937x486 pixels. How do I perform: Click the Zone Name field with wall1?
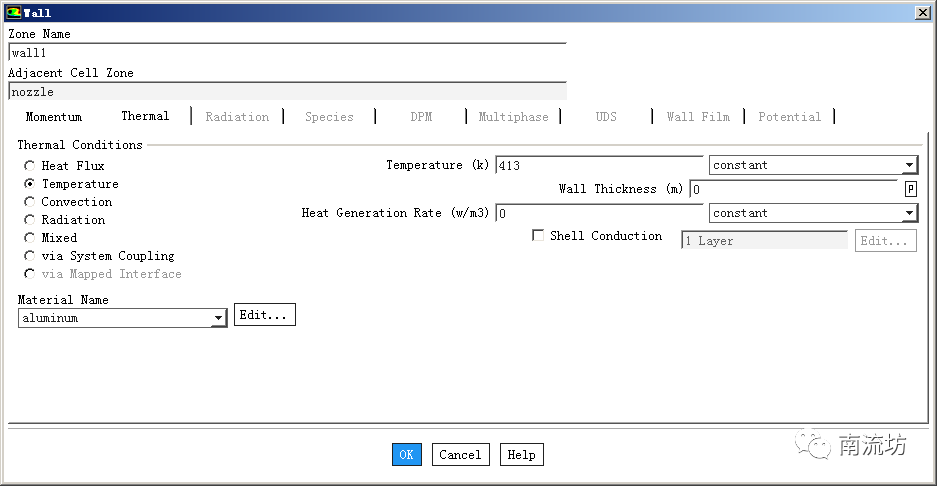[287, 53]
